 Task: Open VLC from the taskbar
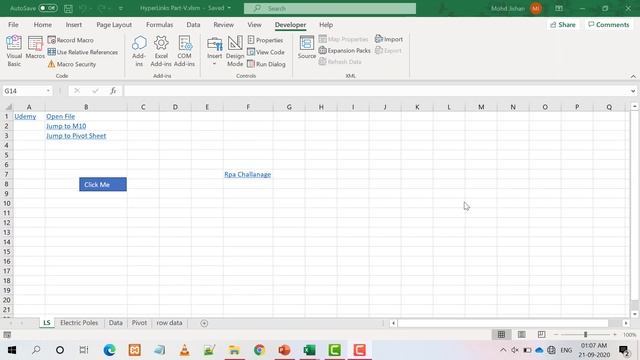point(184,350)
